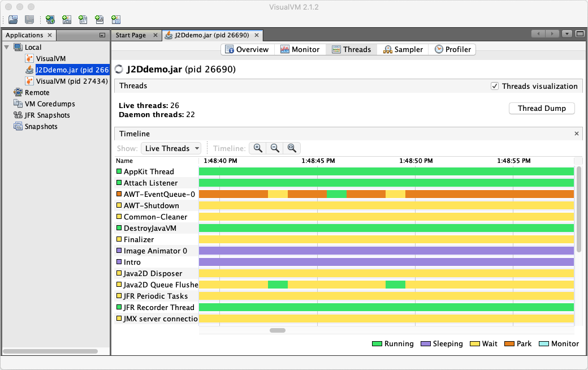Click the J2Ddemo.jar Java cup icon
The image size is (588, 370).
pyautogui.click(x=29, y=70)
